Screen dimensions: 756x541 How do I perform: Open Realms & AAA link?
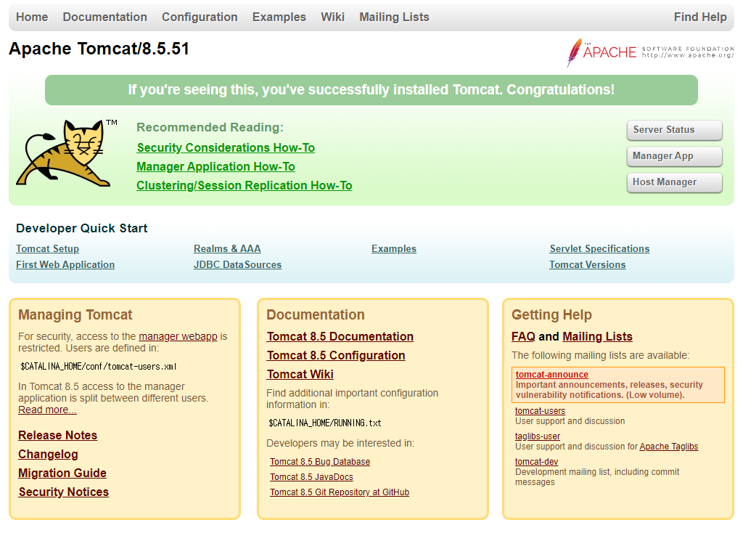click(x=227, y=248)
